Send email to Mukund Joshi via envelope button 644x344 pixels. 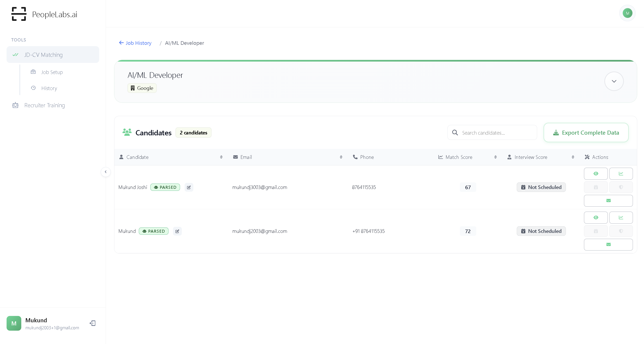click(x=608, y=201)
